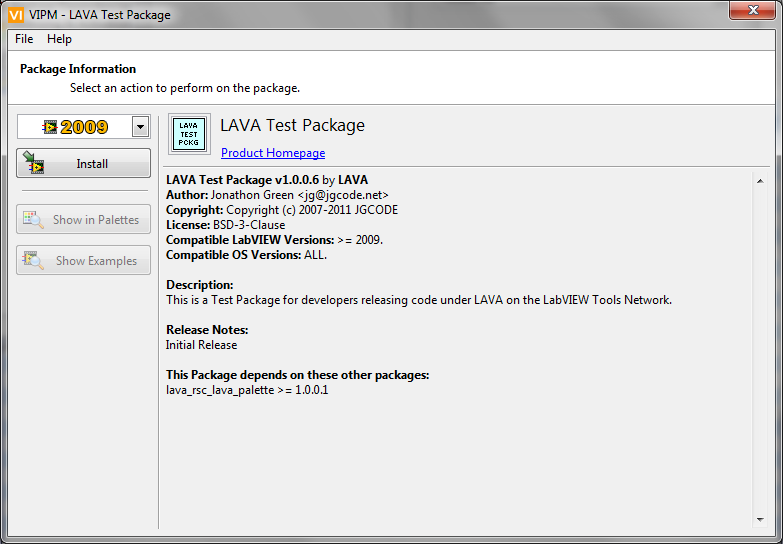Viewport: 783px width, 544px height.
Task: Click the author email jg@jgcode.net text
Action: click(x=343, y=195)
